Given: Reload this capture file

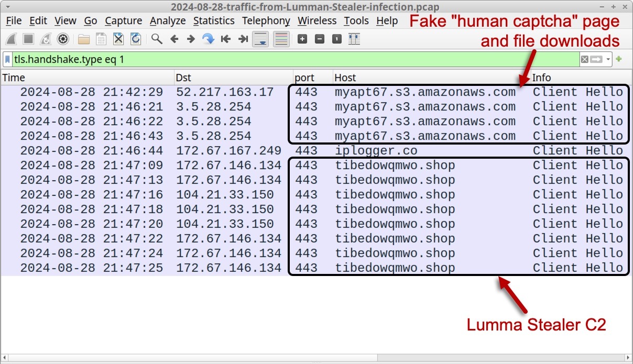Looking at the screenshot, I should tap(136, 39).
